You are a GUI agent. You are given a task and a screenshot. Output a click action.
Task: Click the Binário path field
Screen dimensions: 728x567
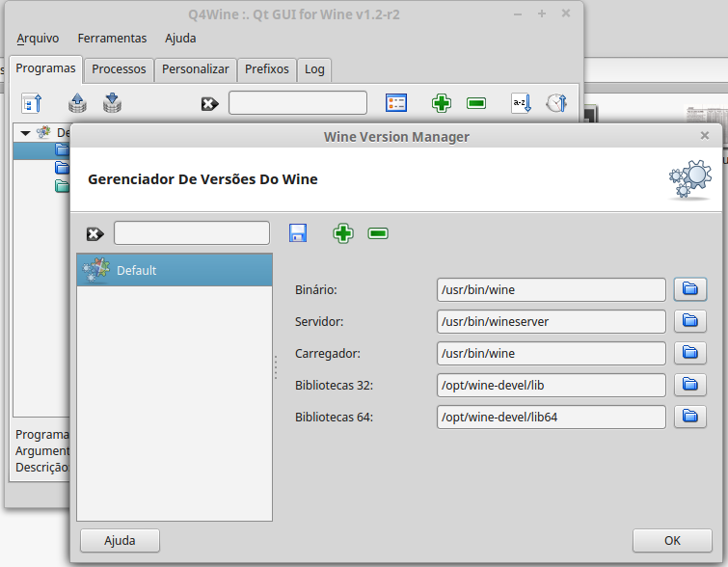click(x=552, y=290)
